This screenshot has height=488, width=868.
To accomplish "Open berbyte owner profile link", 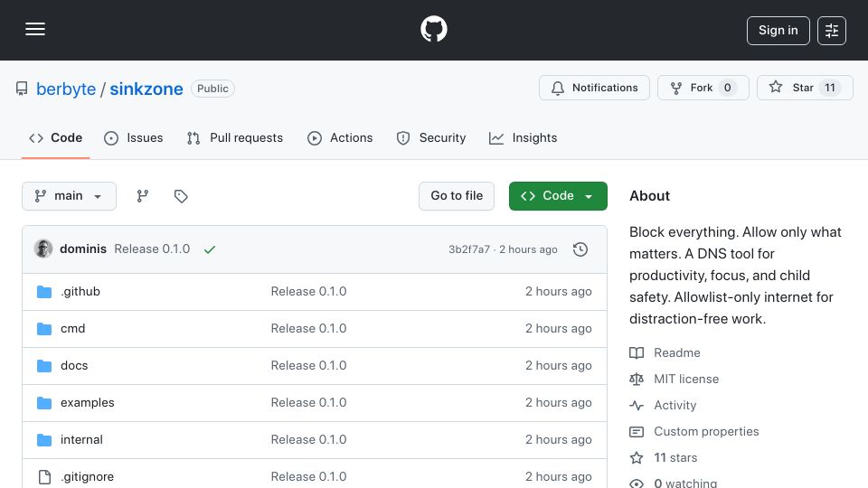I will point(66,89).
